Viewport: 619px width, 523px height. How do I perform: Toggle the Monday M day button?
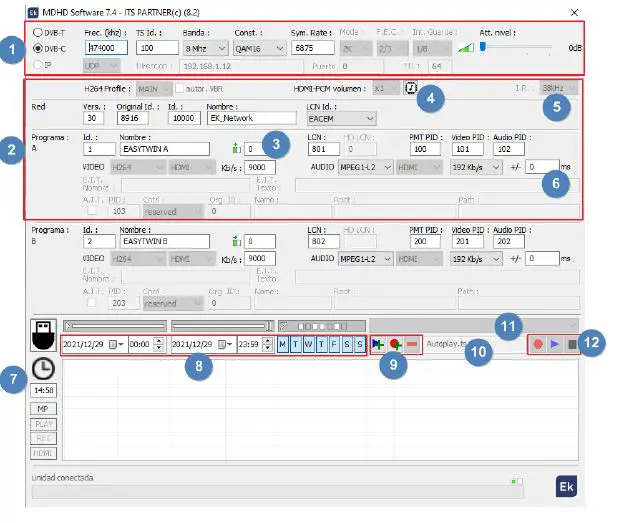pyautogui.click(x=282, y=344)
